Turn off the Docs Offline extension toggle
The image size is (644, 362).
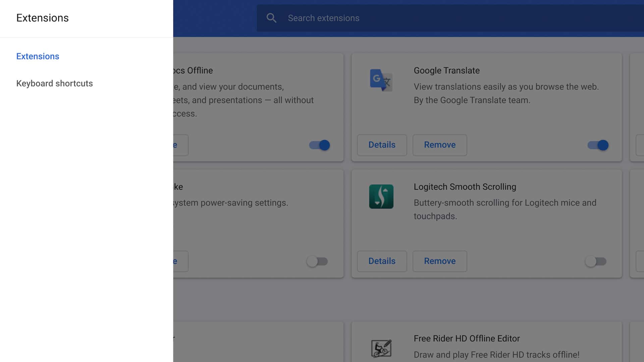pyautogui.click(x=319, y=145)
